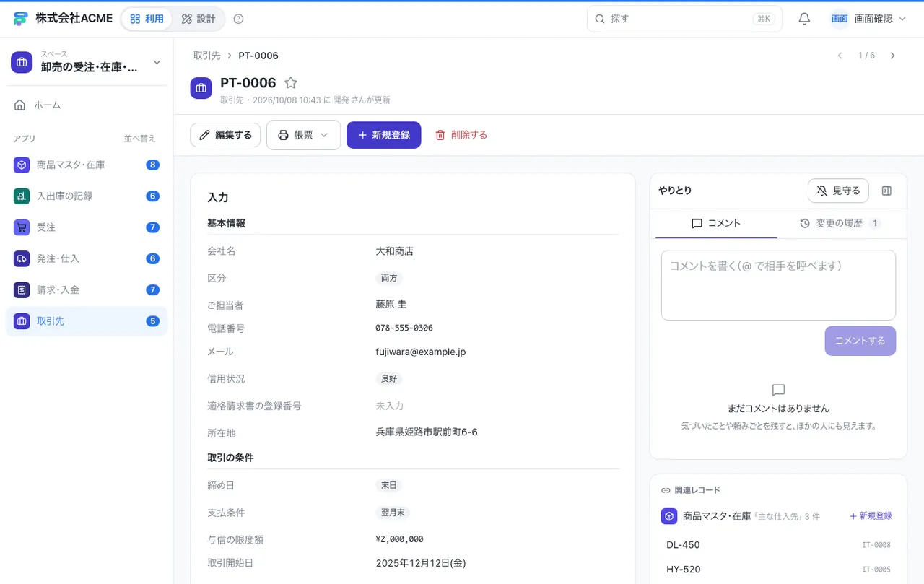This screenshot has width=924, height=584.
Task: Open related record DL-450
Action: coord(778,545)
